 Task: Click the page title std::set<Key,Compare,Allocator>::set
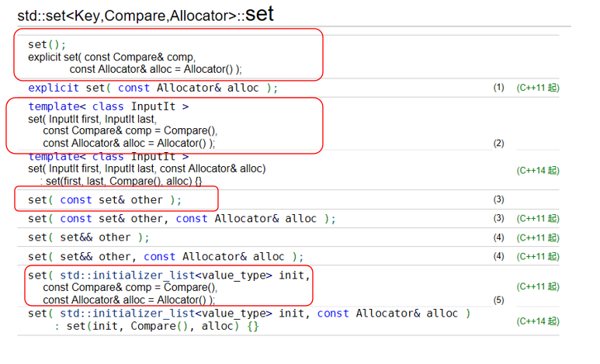click(x=145, y=14)
